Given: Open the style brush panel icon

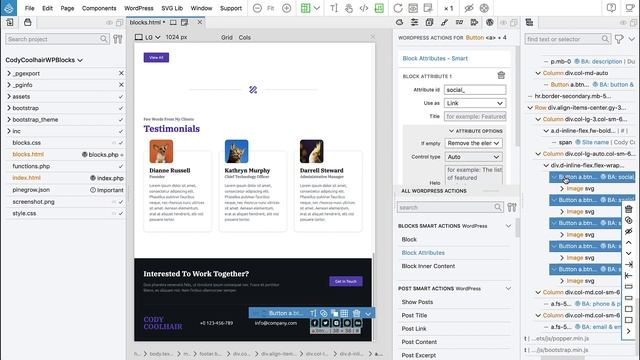Looking at the screenshot, I should pos(444,22).
